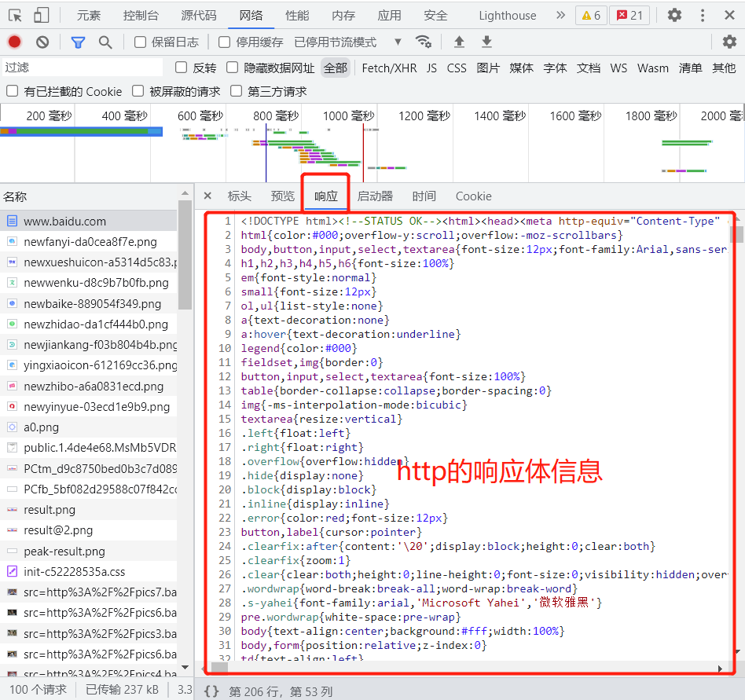The width and height of the screenshot is (745, 700).
Task: Click response horizontal scroll right arrow
Action: click(x=721, y=669)
